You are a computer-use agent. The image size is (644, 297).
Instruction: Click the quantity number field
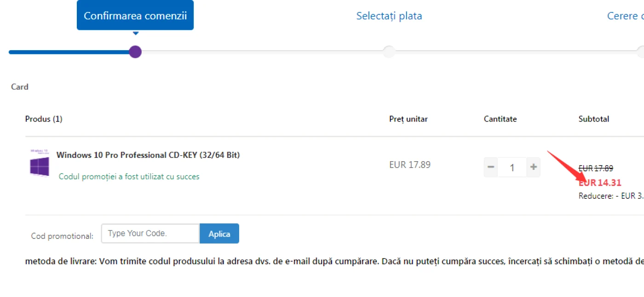click(512, 167)
